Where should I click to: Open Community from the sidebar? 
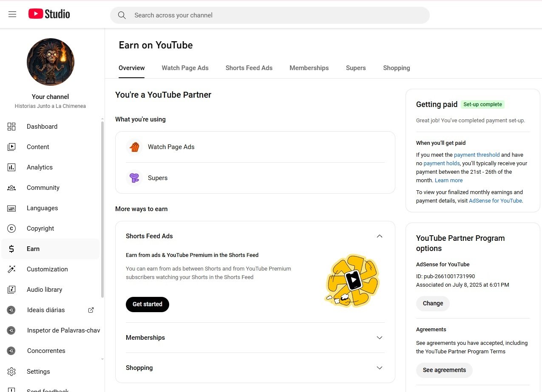pos(50,188)
